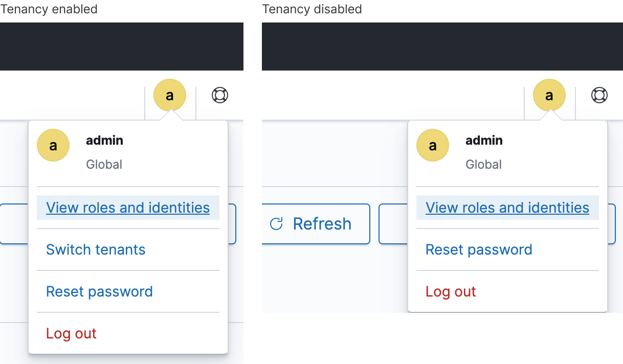
Task: Select 'Switch tenants' from the user menu
Action: (95, 249)
